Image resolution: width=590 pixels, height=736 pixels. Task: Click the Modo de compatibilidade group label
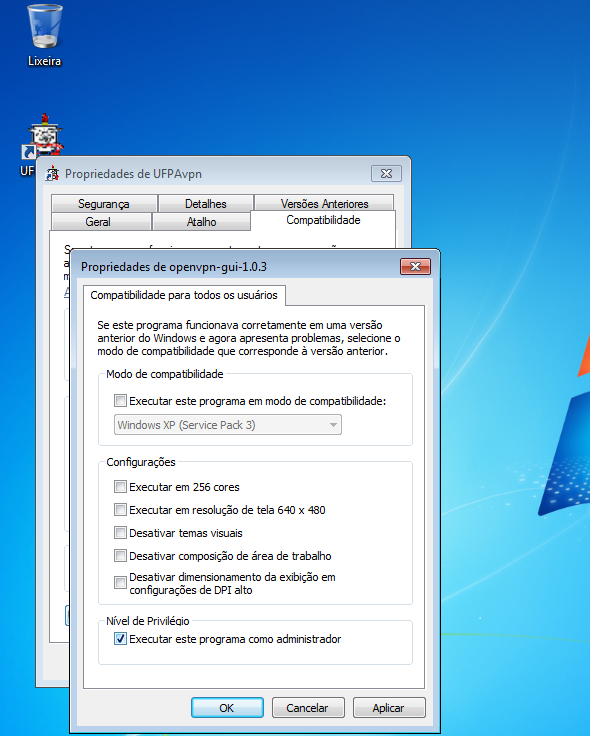click(x=165, y=374)
